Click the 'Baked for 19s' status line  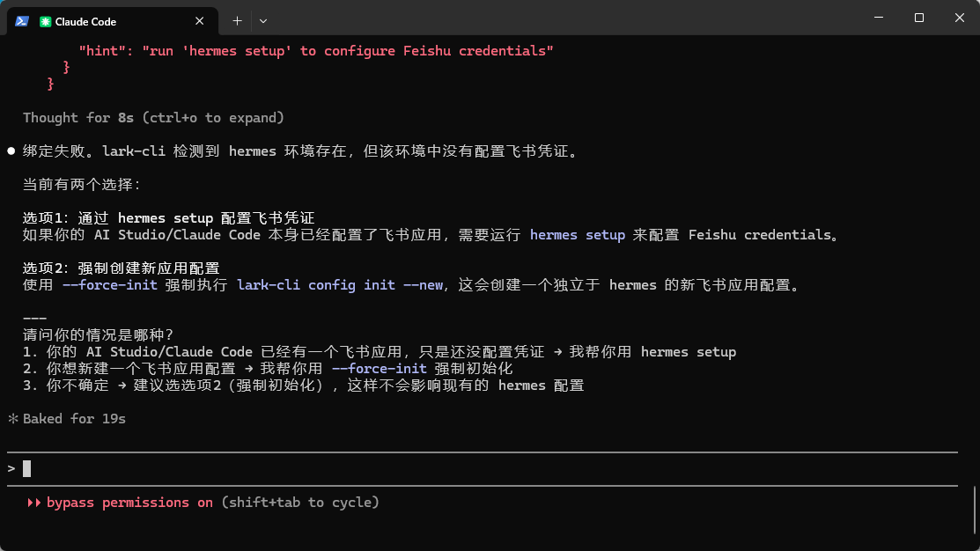[74, 419]
